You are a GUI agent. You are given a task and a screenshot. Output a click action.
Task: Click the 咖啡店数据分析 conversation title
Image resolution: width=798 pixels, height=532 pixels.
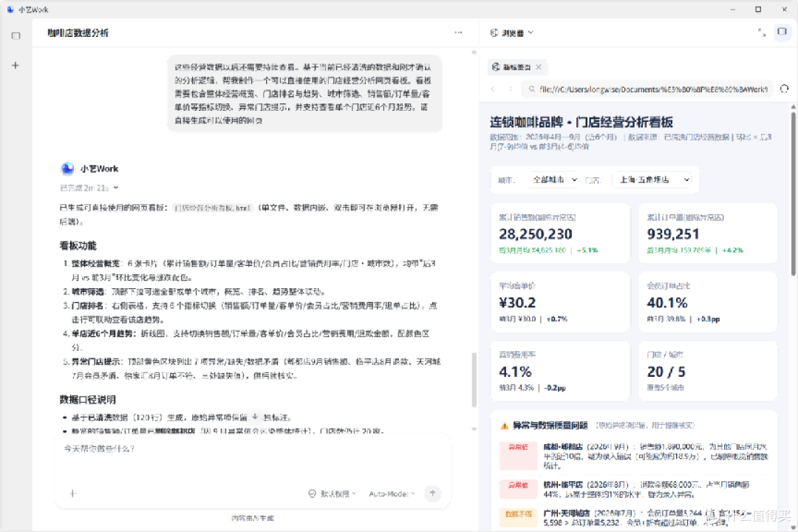78,33
